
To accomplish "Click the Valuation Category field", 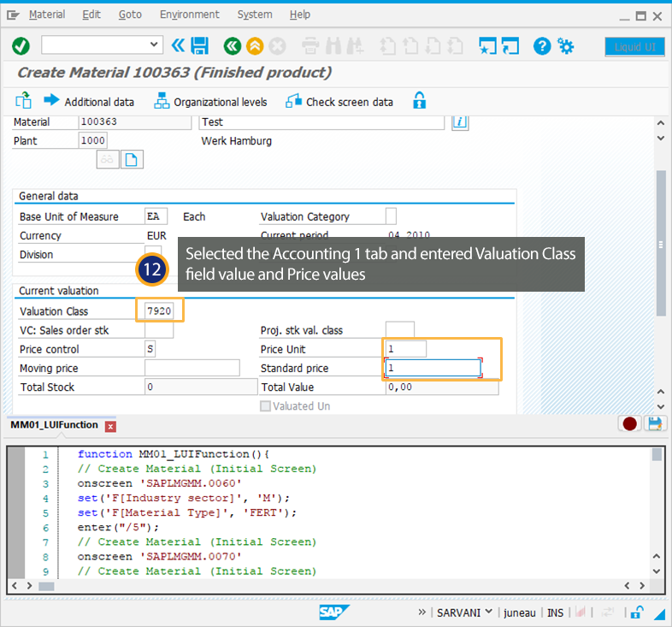I will (391, 216).
